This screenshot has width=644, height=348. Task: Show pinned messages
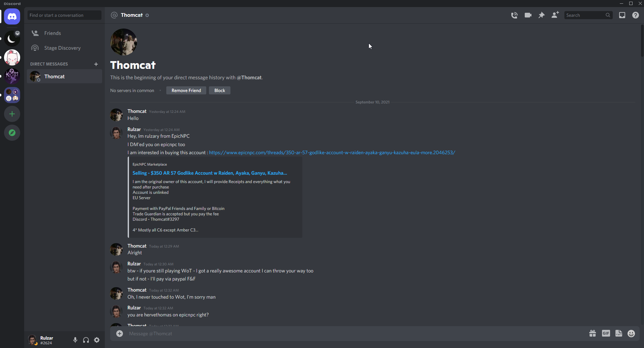(541, 15)
